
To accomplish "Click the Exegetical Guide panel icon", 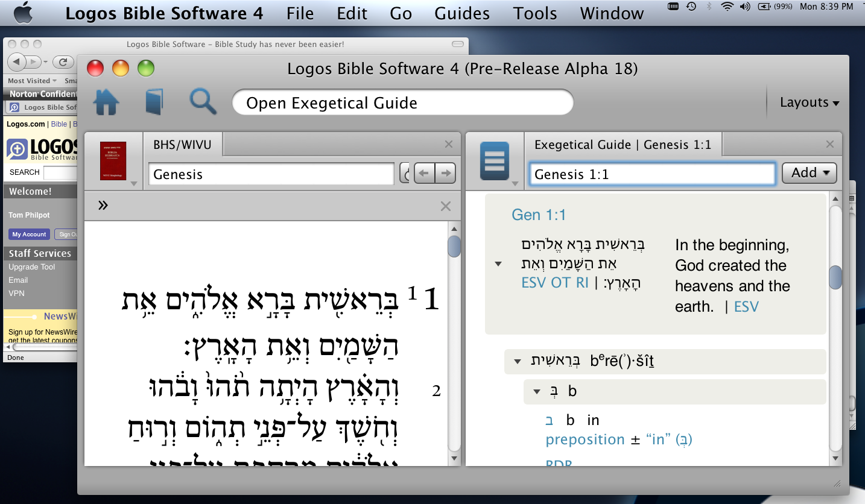I will coord(494,161).
